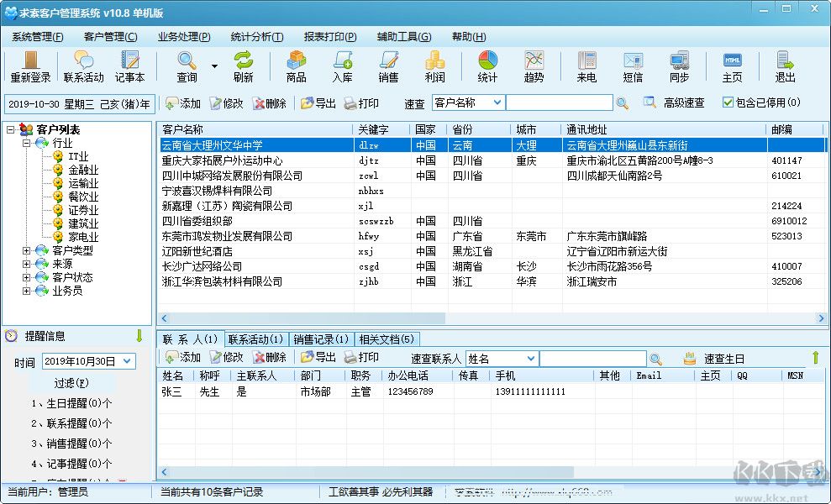Viewport: 831px width, 504px height.
Task: Open the 商品 (products) module
Action: pyautogui.click(x=296, y=67)
